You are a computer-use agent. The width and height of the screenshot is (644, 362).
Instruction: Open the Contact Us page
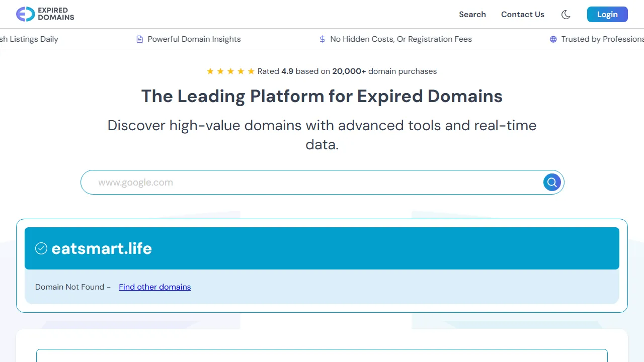522,15
